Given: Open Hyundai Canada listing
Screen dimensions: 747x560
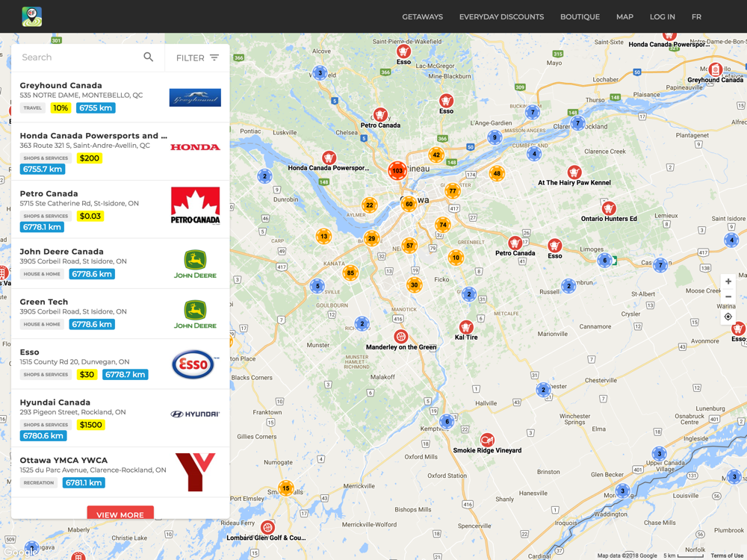Looking at the screenshot, I should [120, 418].
